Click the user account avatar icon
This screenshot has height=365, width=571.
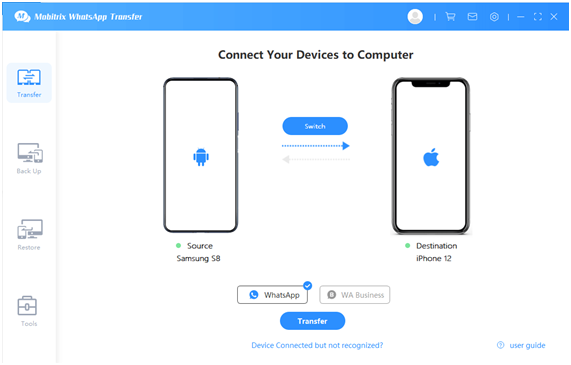[x=415, y=16]
